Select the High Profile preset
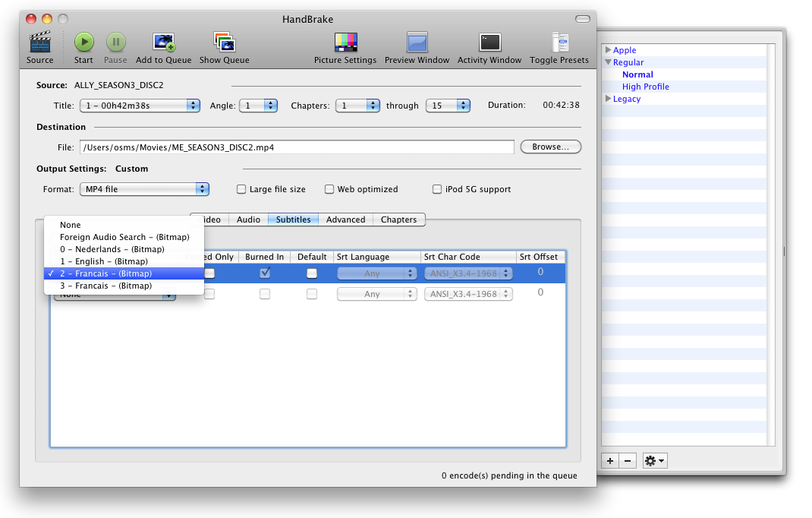The width and height of the screenshot is (812, 518). pos(645,87)
